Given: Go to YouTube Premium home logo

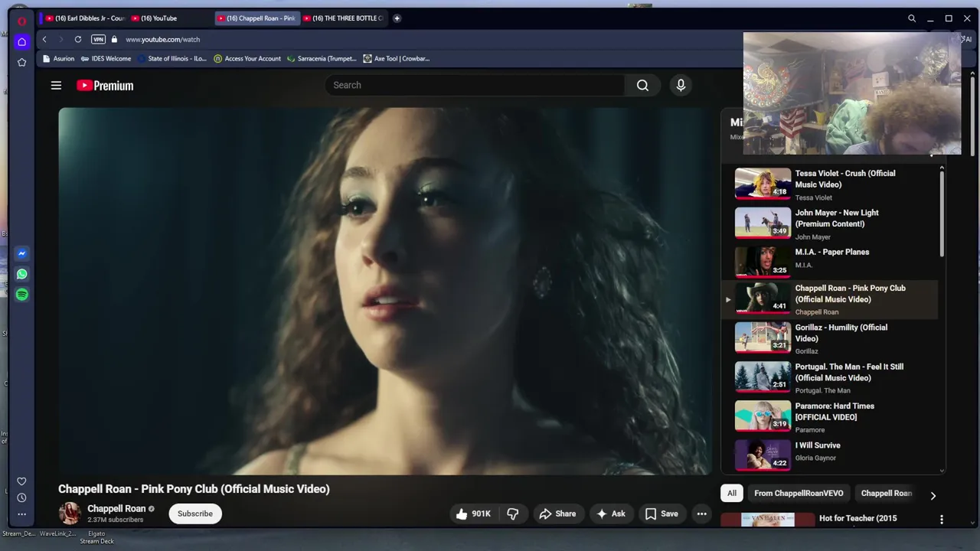Looking at the screenshot, I should (x=105, y=86).
